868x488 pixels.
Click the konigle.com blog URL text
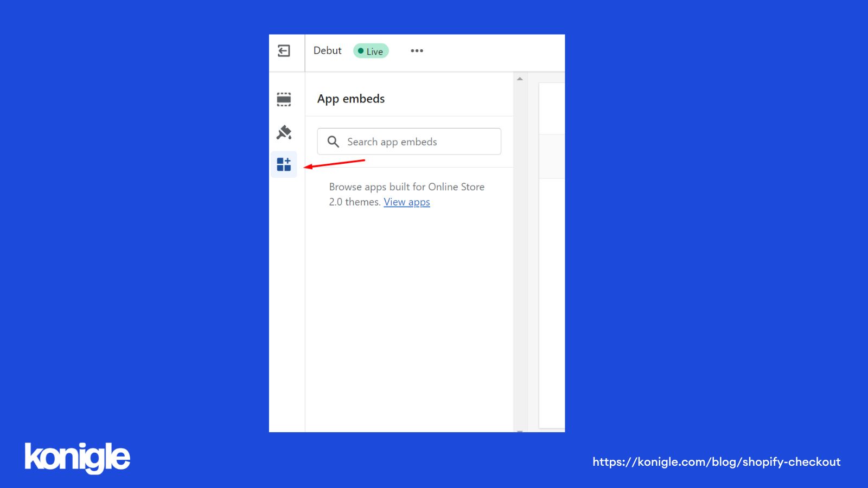tap(717, 462)
